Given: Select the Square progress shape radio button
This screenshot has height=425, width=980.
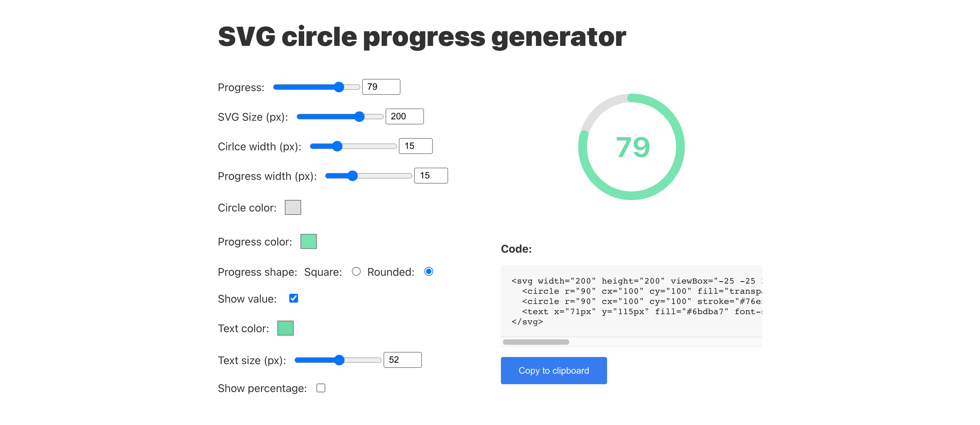Looking at the screenshot, I should point(356,271).
